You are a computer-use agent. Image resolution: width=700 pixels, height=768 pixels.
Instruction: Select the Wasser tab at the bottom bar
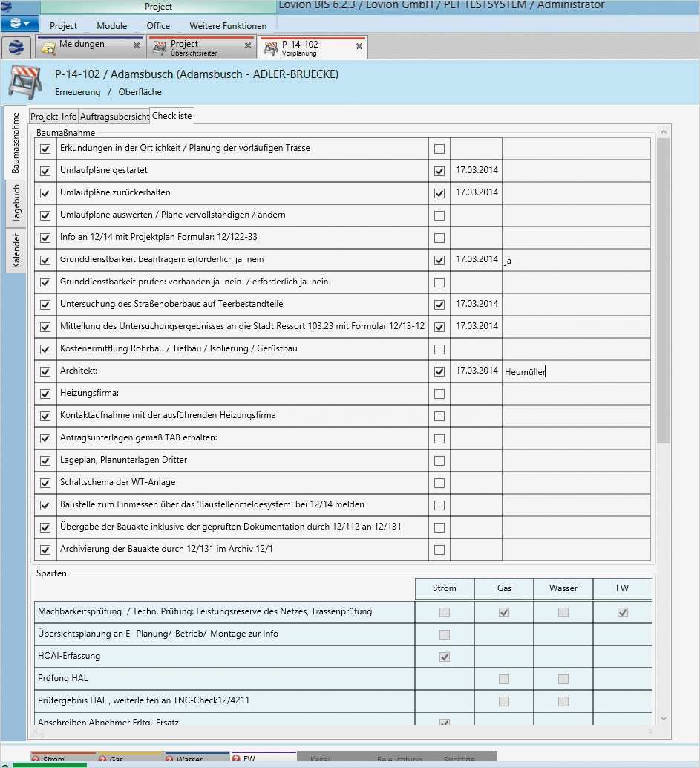197,757
